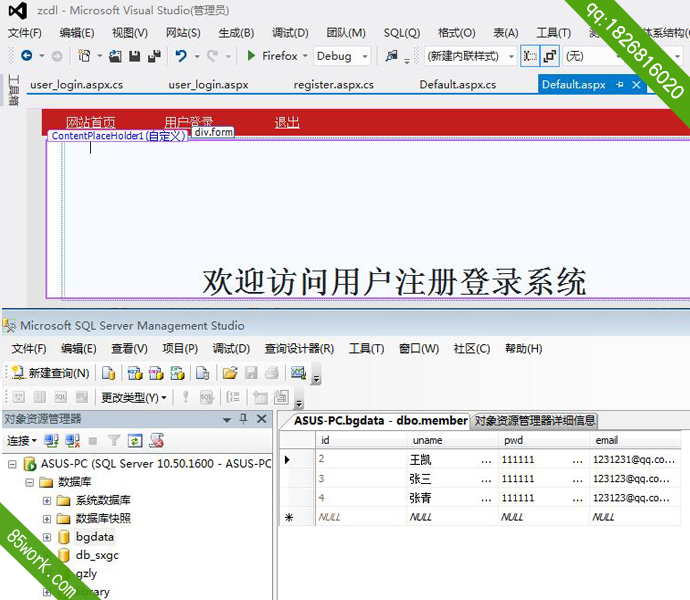The height and width of the screenshot is (600, 690).
Task: Expand the 系统数据库 folder
Action: click(47, 501)
